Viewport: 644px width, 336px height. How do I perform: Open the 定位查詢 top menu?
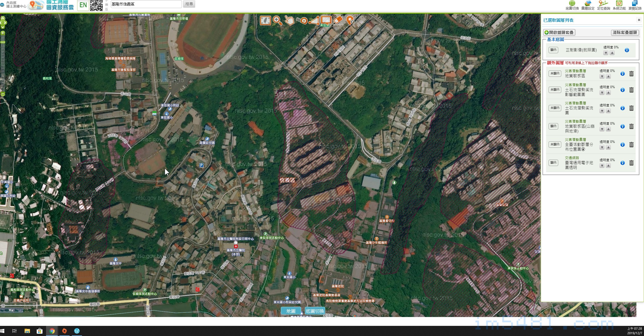[x=604, y=5]
